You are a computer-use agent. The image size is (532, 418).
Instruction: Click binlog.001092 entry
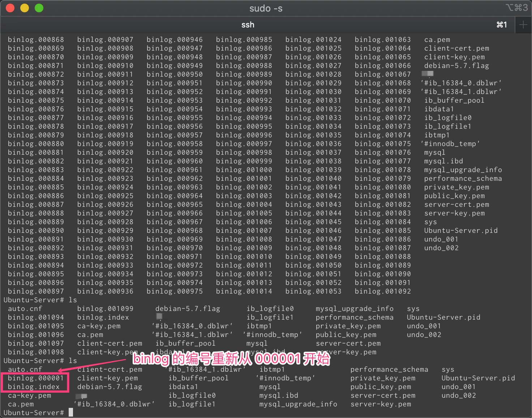pos(383,291)
